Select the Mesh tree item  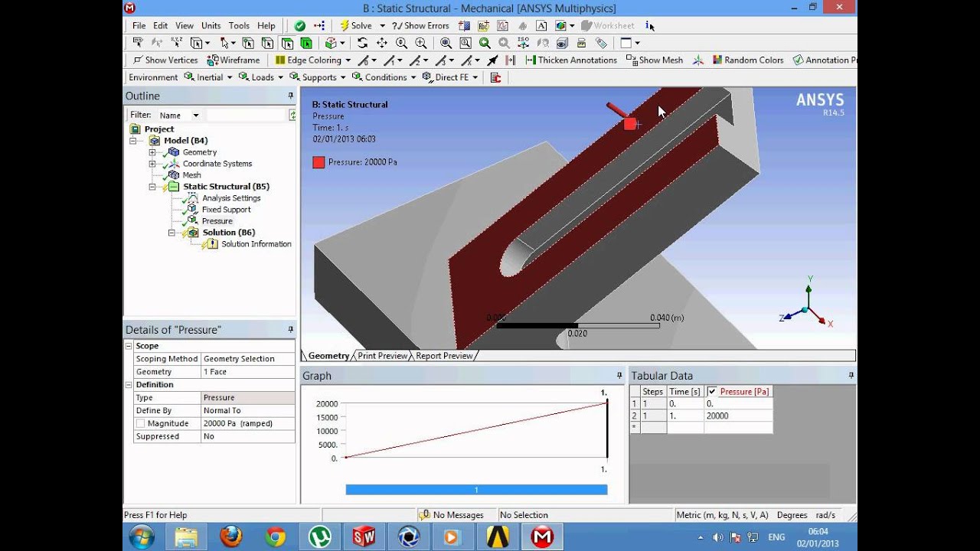click(x=191, y=175)
